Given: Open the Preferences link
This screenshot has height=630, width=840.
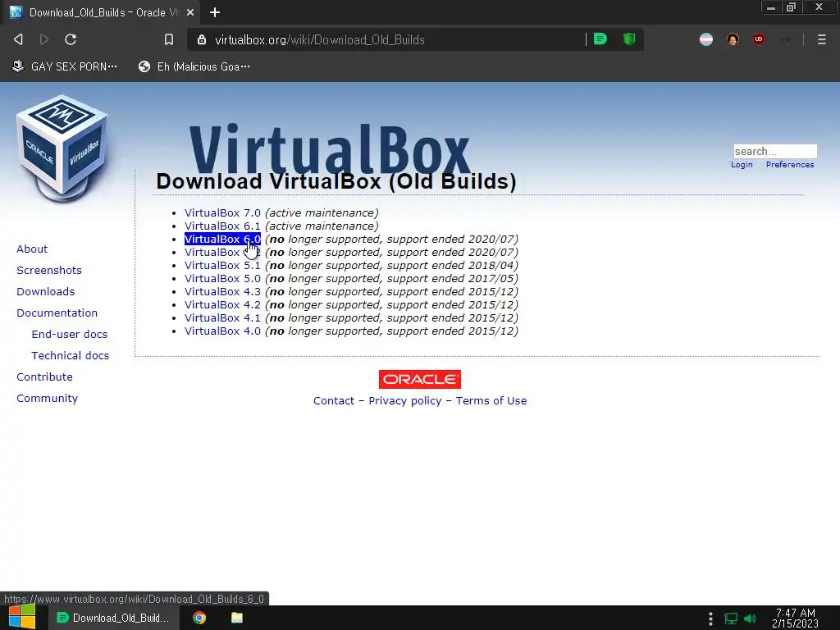Looking at the screenshot, I should [x=790, y=164].
